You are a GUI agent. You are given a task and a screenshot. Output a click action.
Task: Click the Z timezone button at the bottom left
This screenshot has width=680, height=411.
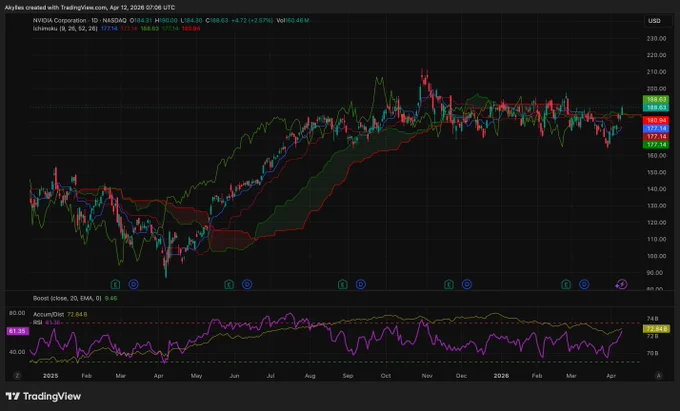click(17, 375)
